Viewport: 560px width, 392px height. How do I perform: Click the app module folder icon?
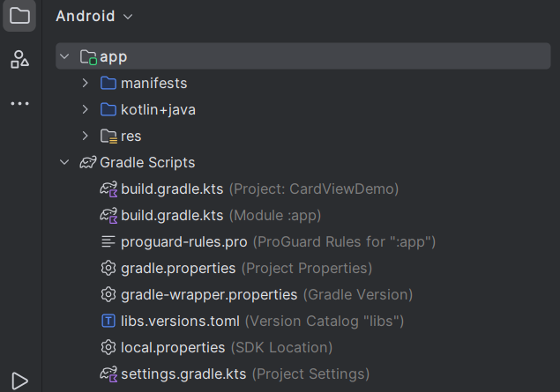87,57
